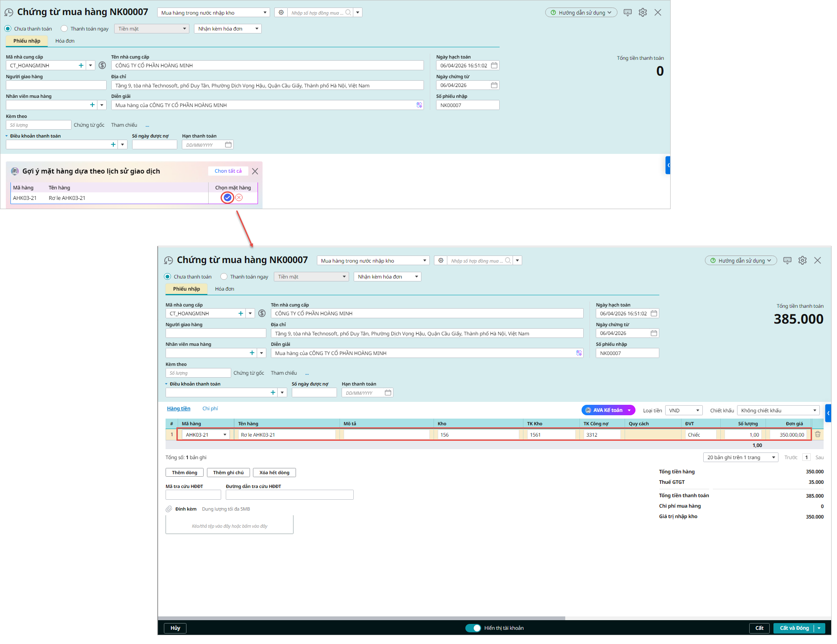This screenshot has width=837, height=644.
Task: Open the calendar picker for Hạn thanh toán
Action: point(388,393)
